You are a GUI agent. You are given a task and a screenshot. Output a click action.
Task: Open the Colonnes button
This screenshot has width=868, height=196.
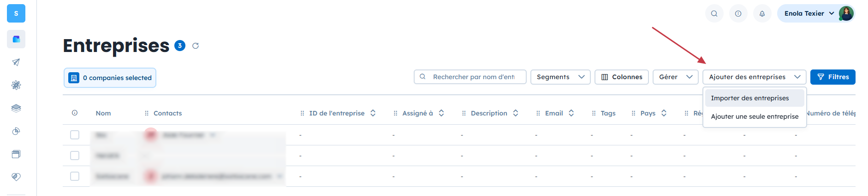tap(621, 77)
